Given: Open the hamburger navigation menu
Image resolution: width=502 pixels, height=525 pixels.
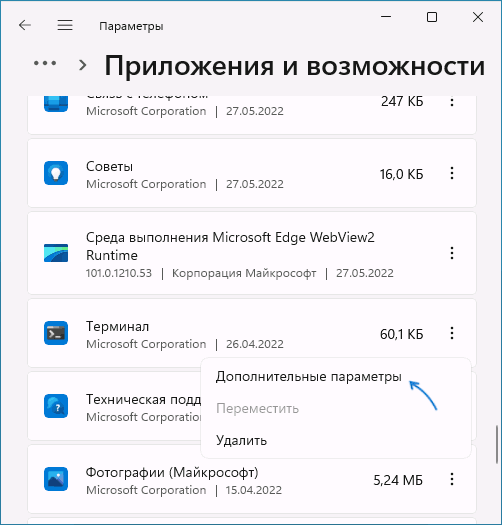Looking at the screenshot, I should pyautogui.click(x=65, y=25).
